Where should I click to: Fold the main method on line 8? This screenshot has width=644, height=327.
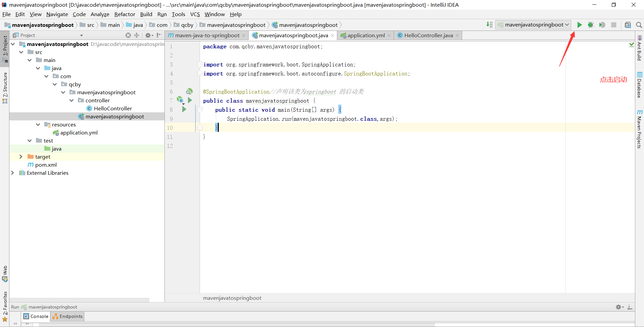coord(200,110)
